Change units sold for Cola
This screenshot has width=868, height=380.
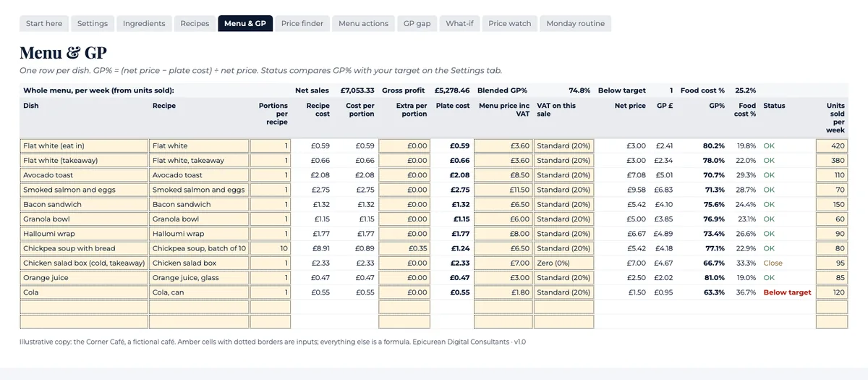[832, 292]
